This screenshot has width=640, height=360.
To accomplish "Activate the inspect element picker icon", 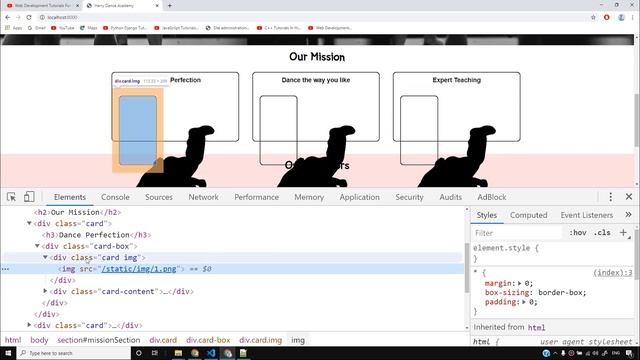I will [x=11, y=197].
